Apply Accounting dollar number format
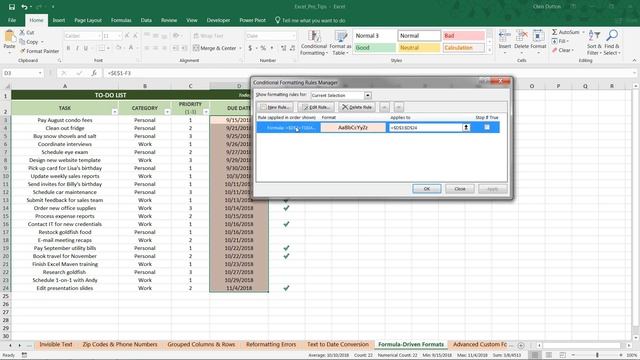Image resolution: width=640 pixels, height=360 pixels. pyautogui.click(x=250, y=48)
